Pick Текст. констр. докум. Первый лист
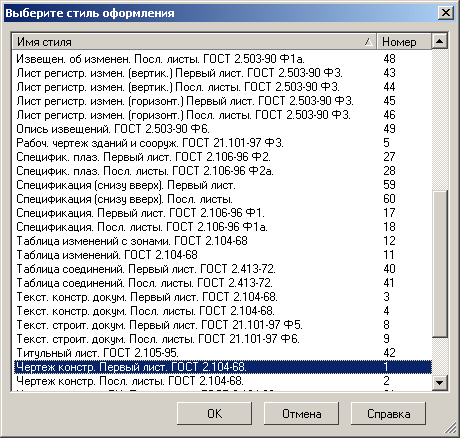Image resolution: width=460 pixels, height=438 pixels. tap(222, 297)
